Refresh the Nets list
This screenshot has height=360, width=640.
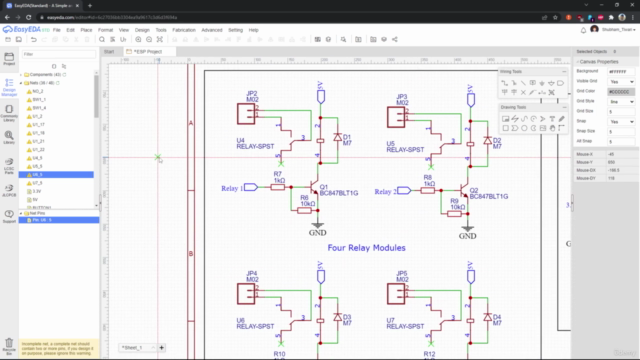(x=58, y=83)
